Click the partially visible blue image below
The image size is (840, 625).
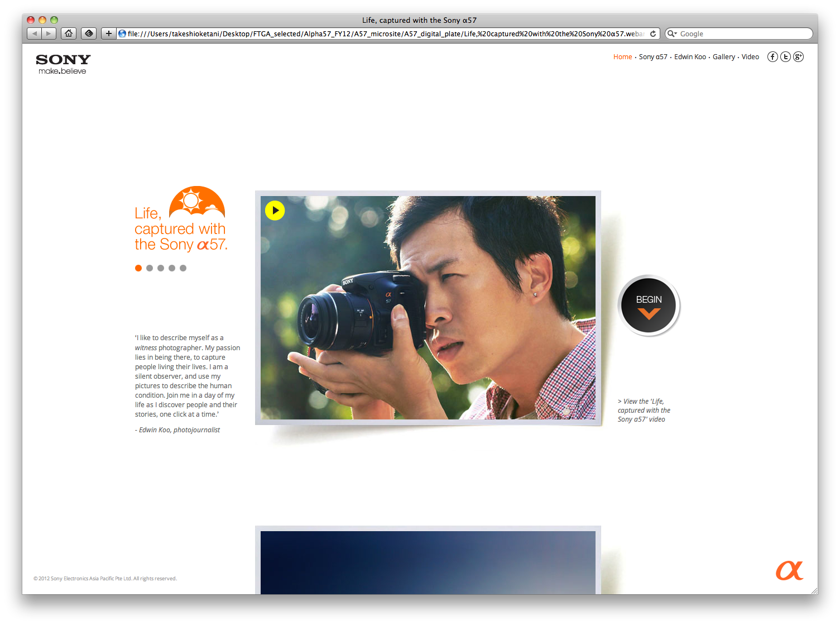pos(428,562)
